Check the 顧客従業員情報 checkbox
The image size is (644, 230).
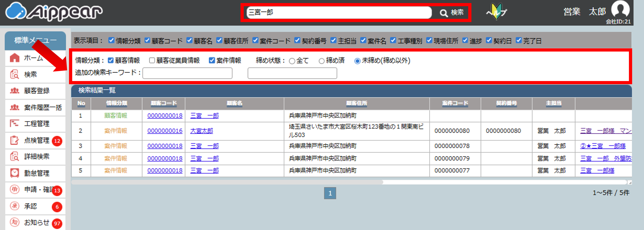coord(152,60)
